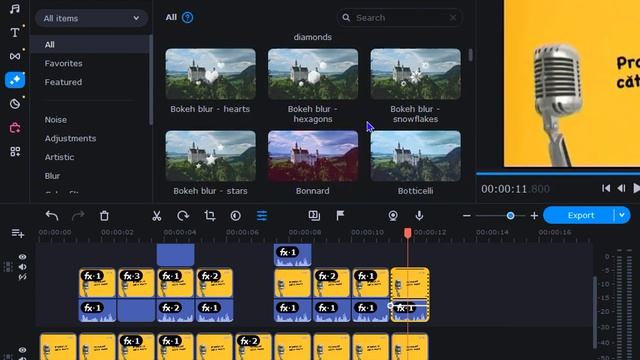Open Clip properties sliders icon

[x=262, y=216]
